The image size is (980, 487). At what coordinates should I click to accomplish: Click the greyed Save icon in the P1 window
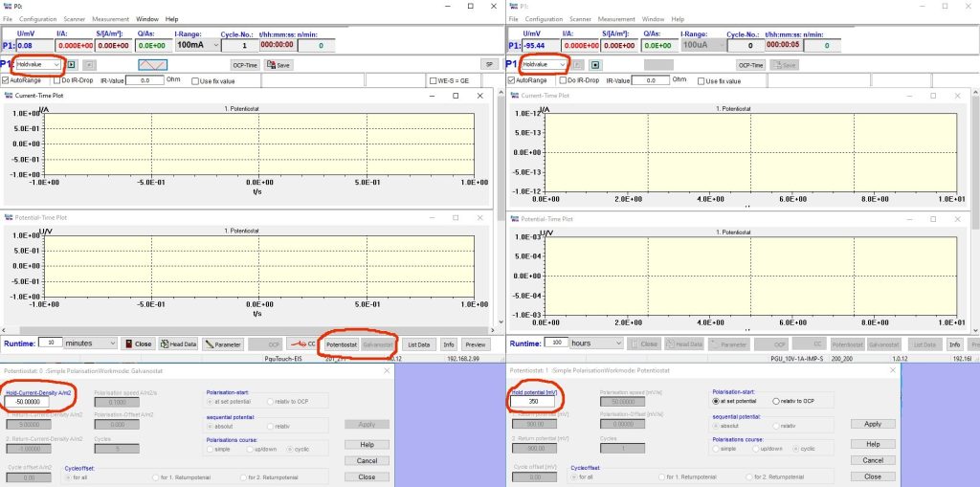[x=784, y=65]
